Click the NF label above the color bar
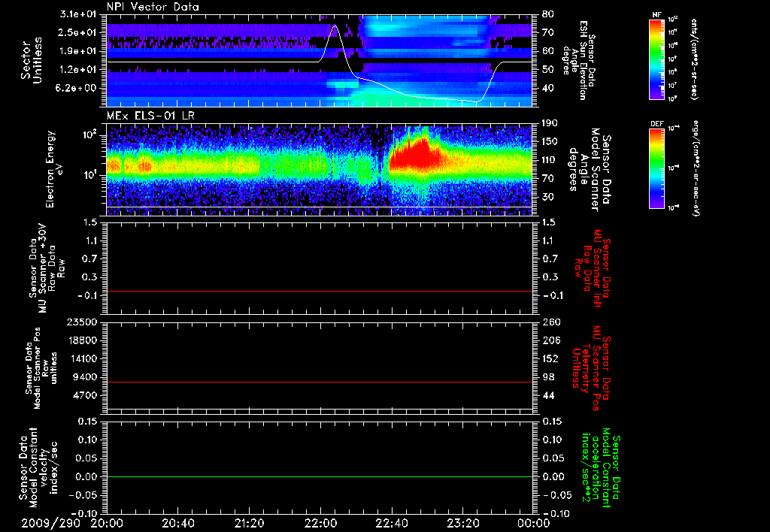 coord(656,15)
